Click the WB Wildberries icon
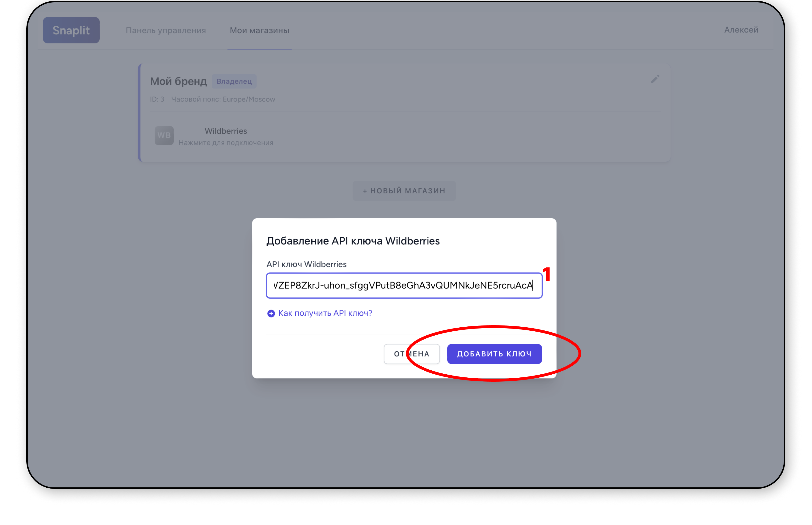Viewport: 812px width, 525px height. 164,136
